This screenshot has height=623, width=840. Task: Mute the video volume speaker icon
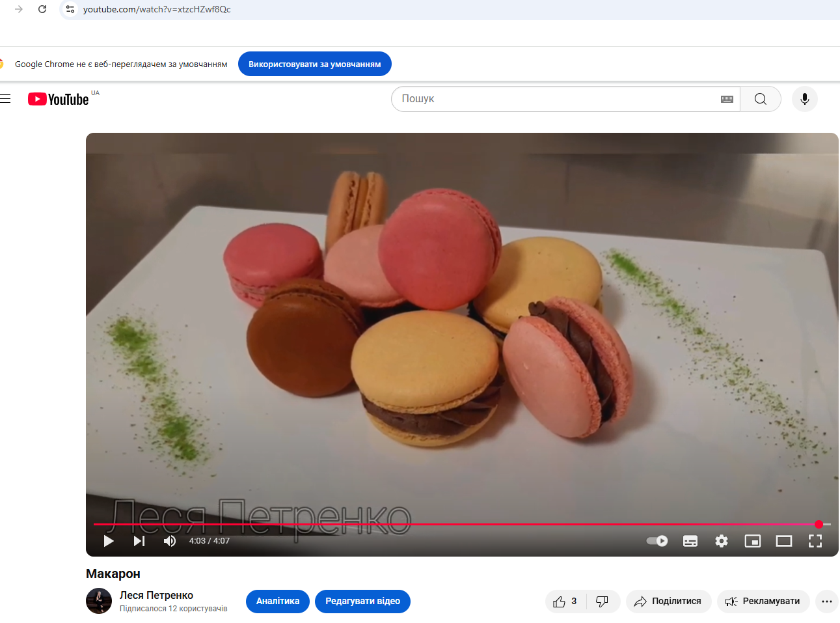tap(170, 541)
